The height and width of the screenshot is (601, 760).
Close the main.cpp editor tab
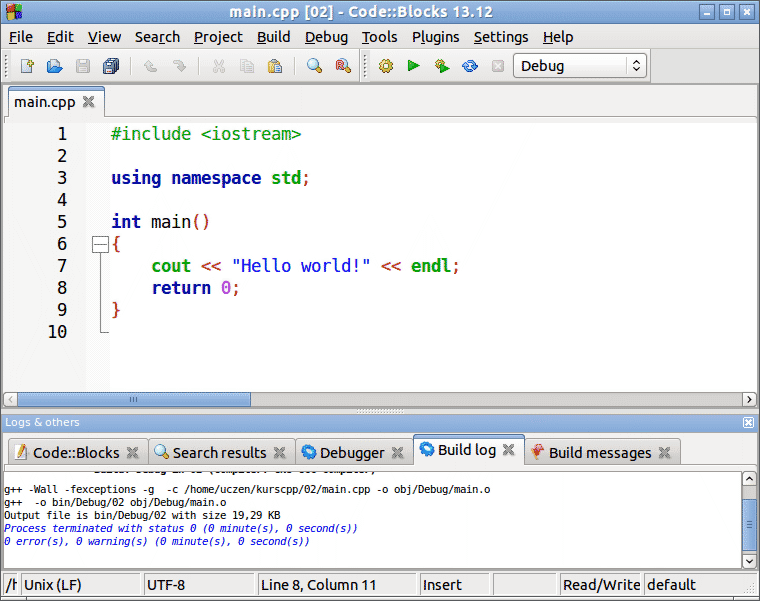pos(89,102)
